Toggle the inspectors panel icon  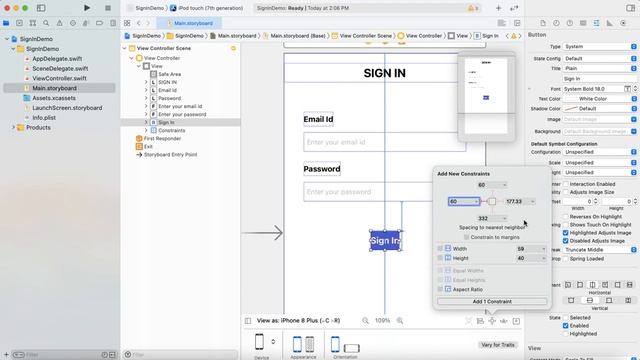point(630,8)
